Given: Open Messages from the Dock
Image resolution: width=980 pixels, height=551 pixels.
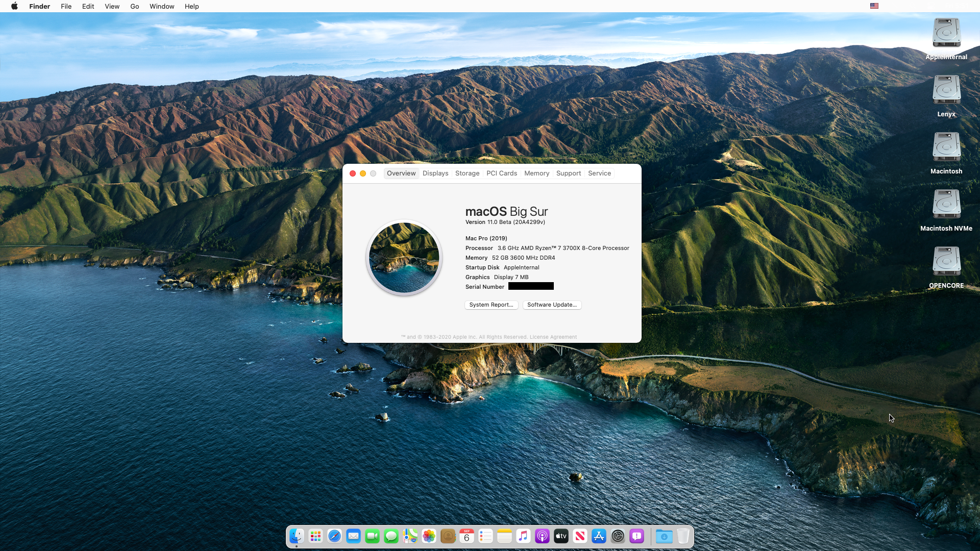Looking at the screenshot, I should tap(391, 536).
